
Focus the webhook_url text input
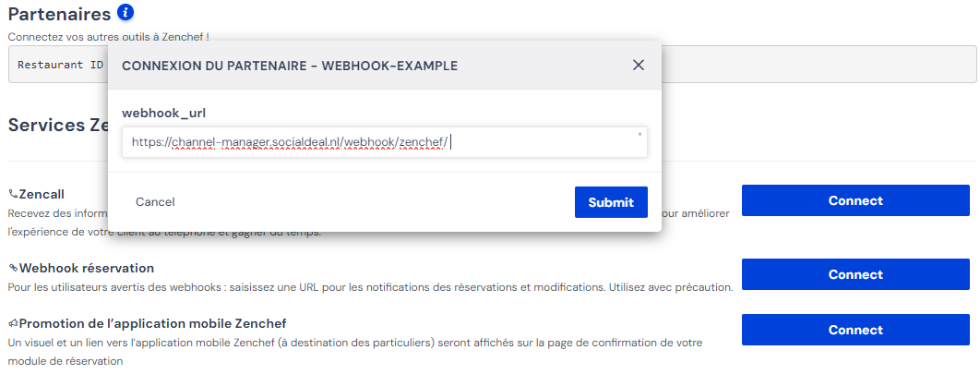point(385,142)
